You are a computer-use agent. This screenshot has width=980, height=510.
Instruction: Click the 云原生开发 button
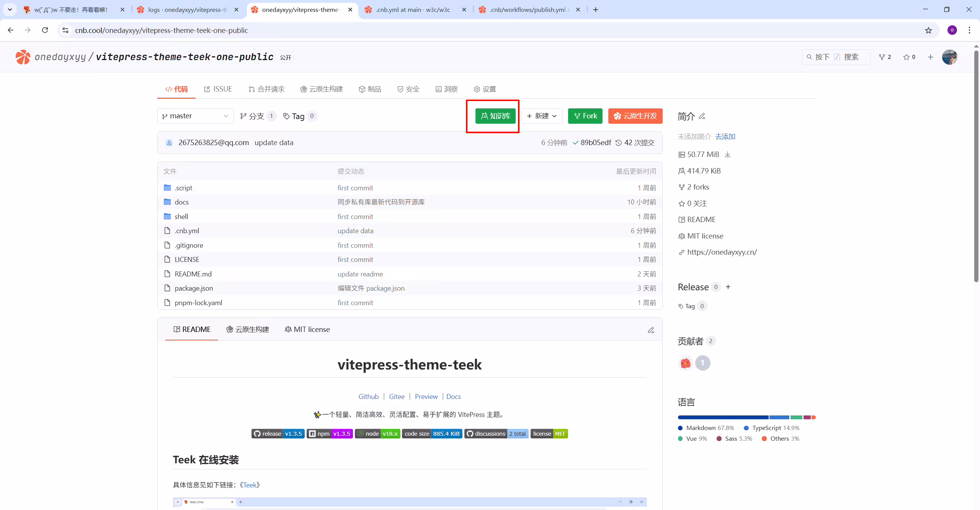[635, 116]
